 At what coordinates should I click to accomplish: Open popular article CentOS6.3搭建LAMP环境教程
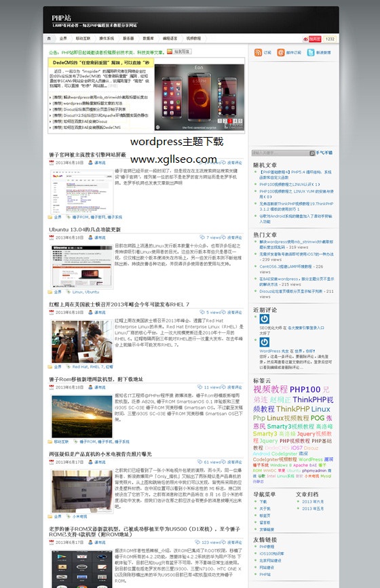click(286, 267)
